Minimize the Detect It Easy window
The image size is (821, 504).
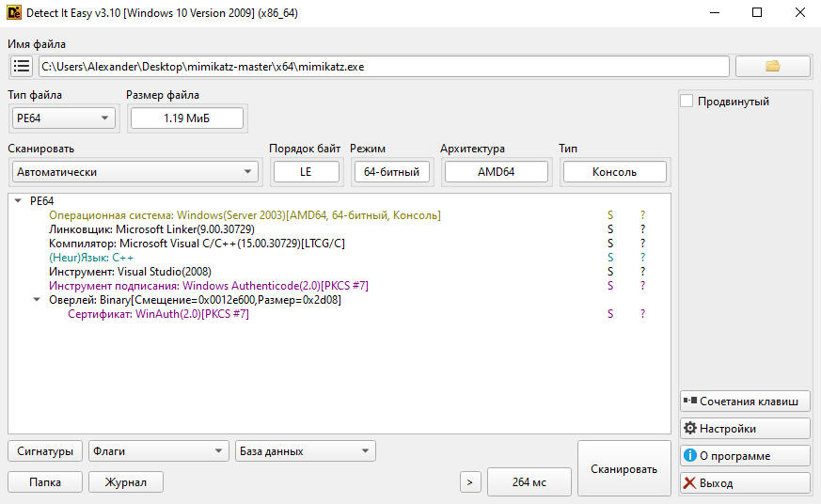click(715, 12)
